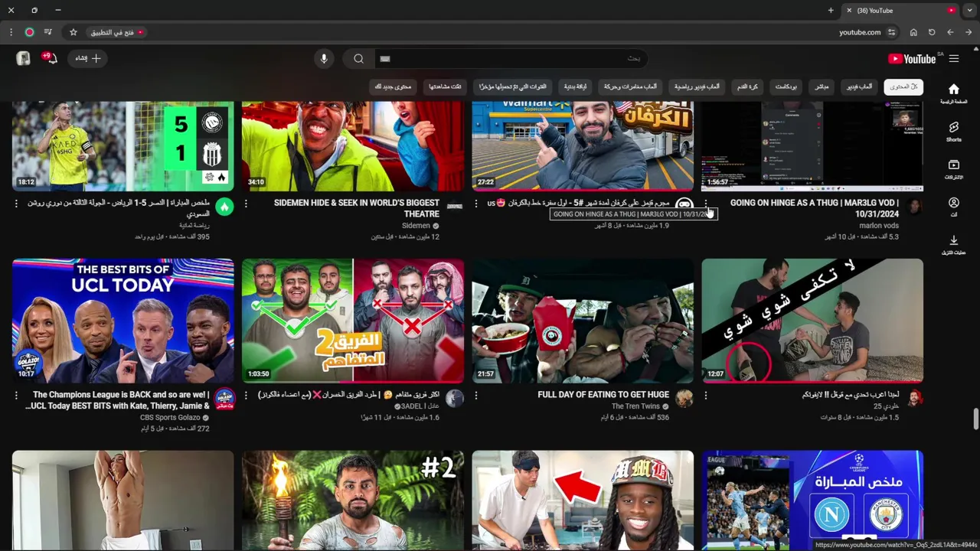The image size is (980, 551).
Task: Click the YouTube logo
Action: pyautogui.click(x=912, y=59)
